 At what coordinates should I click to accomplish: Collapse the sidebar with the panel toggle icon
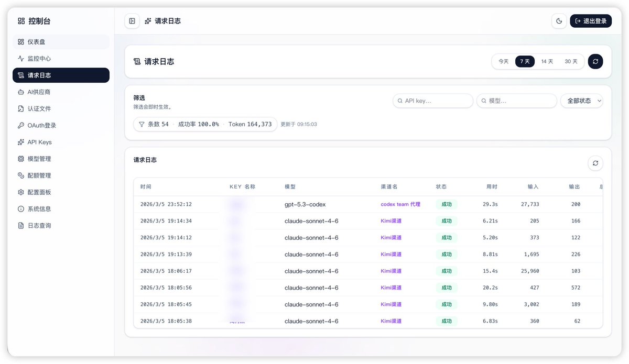pyautogui.click(x=132, y=21)
